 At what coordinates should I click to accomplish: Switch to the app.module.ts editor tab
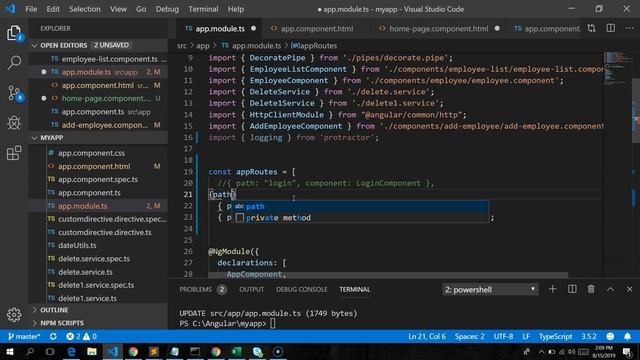pos(220,29)
